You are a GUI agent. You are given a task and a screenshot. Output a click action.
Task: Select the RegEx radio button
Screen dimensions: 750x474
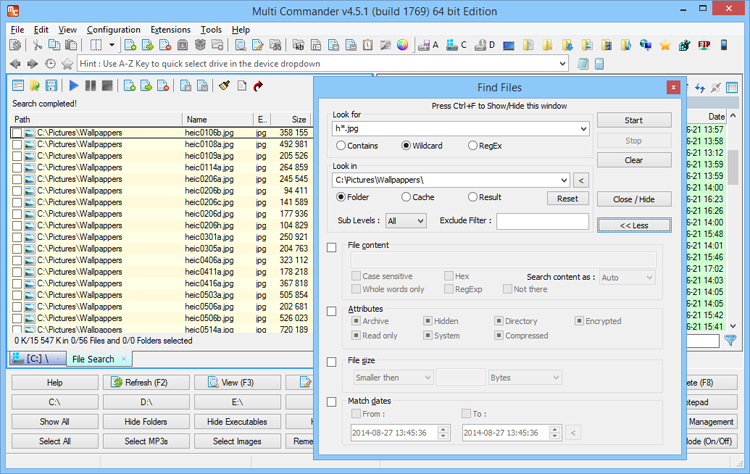(x=473, y=145)
